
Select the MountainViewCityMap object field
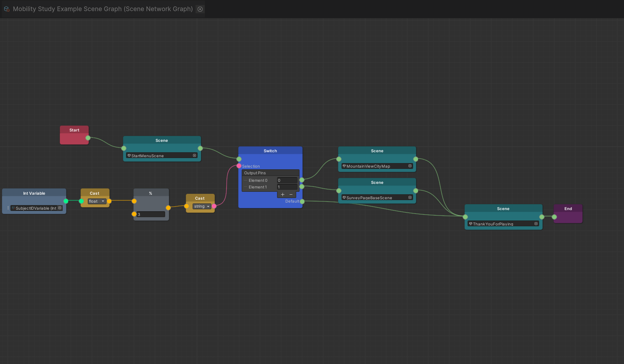click(x=377, y=166)
